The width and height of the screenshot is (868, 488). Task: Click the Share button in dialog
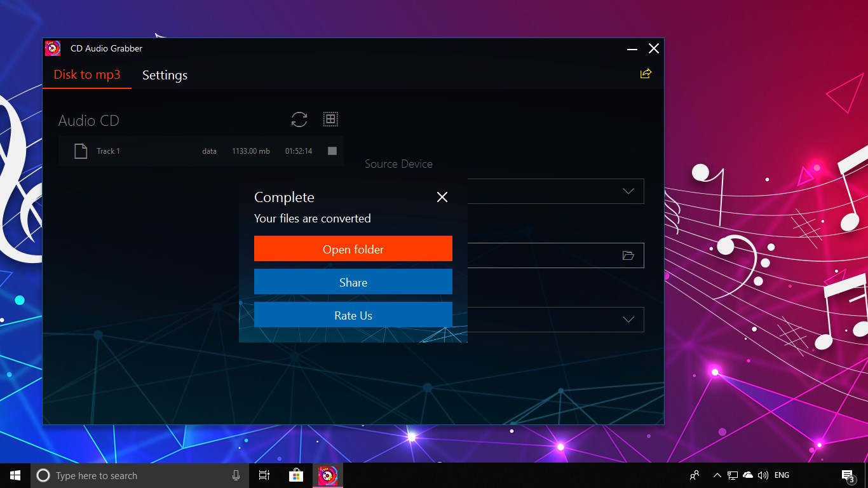click(x=353, y=281)
